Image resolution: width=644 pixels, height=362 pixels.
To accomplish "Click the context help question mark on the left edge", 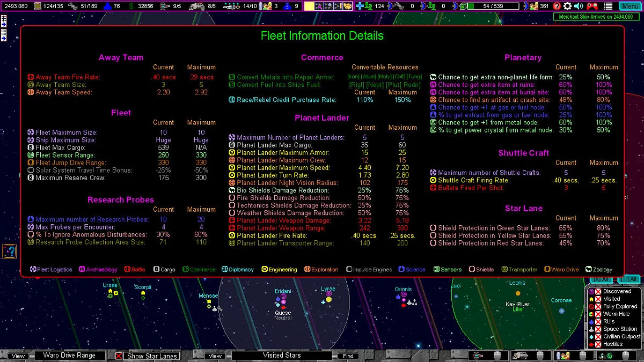I will (x=9, y=251).
